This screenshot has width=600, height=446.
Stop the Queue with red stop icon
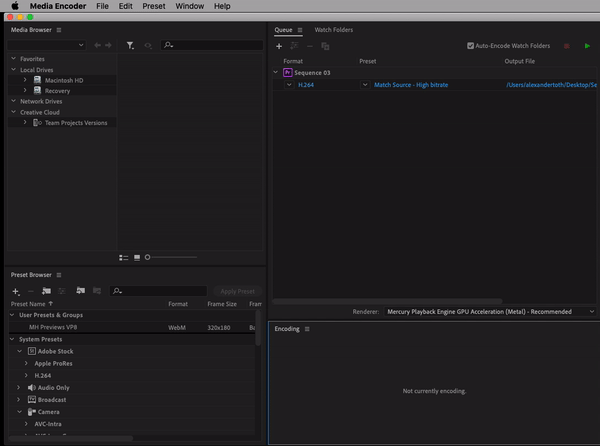[567, 46]
